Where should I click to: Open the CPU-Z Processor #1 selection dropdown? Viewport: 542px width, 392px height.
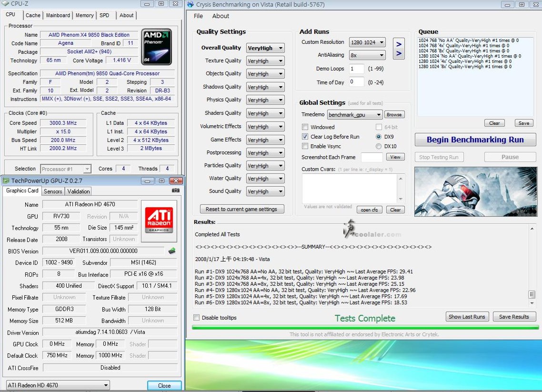(x=66, y=169)
